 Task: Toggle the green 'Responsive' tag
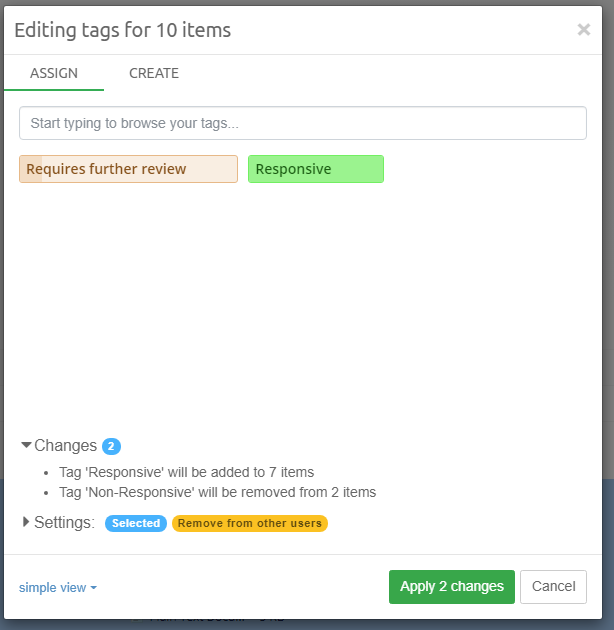pyautogui.click(x=315, y=169)
